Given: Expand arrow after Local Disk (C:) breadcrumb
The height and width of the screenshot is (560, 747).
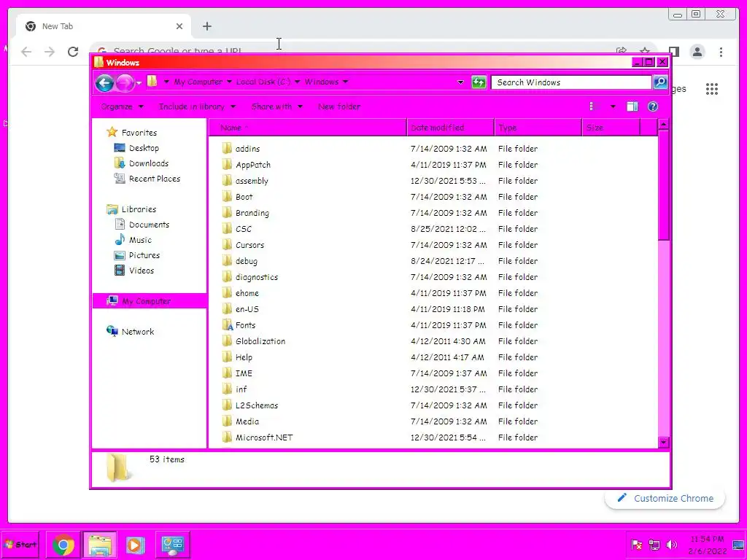Looking at the screenshot, I should (298, 82).
